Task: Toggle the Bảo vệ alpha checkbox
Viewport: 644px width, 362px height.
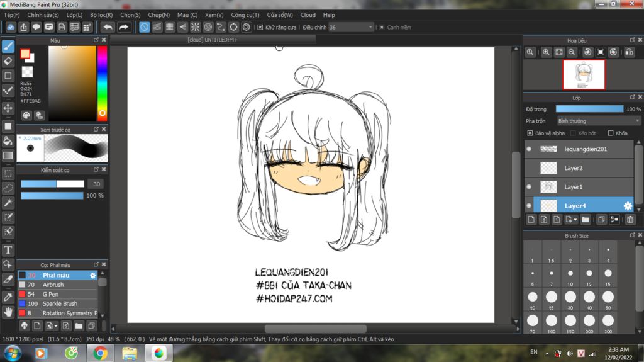Action: click(530, 133)
